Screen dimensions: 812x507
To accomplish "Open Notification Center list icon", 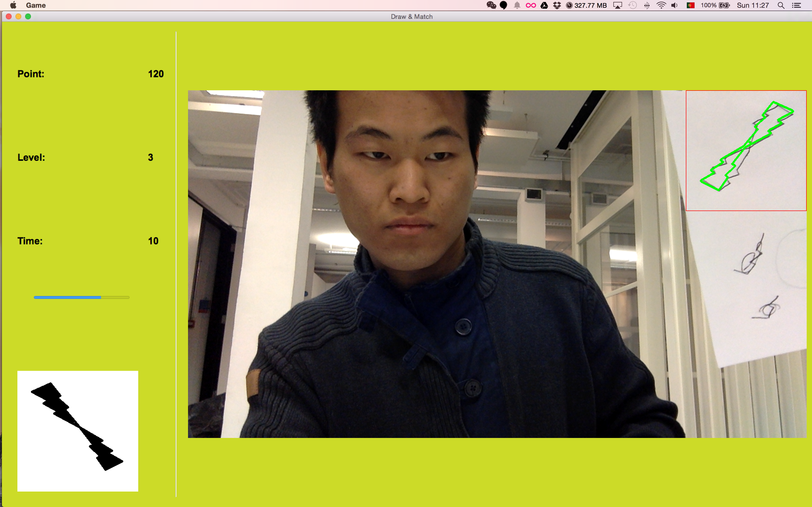I will tap(797, 5).
